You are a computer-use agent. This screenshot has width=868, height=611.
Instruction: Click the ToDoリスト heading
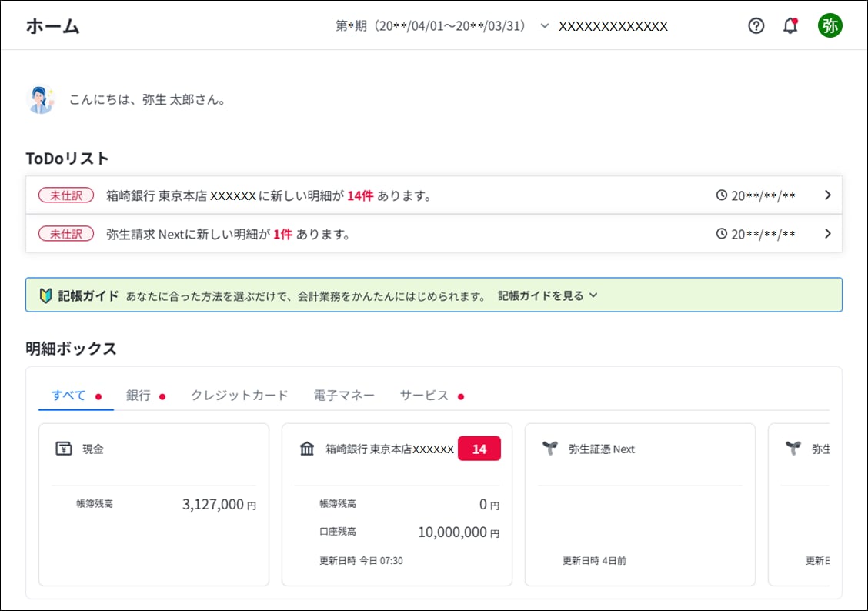[x=67, y=159]
